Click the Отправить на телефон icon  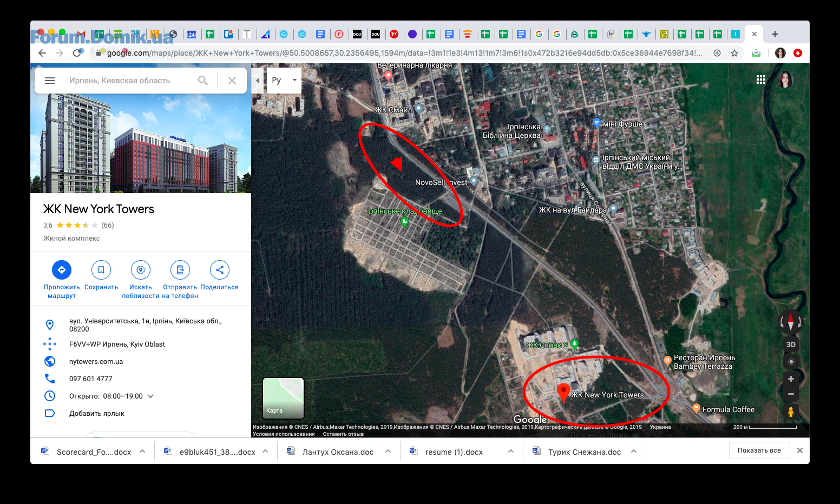point(180,270)
